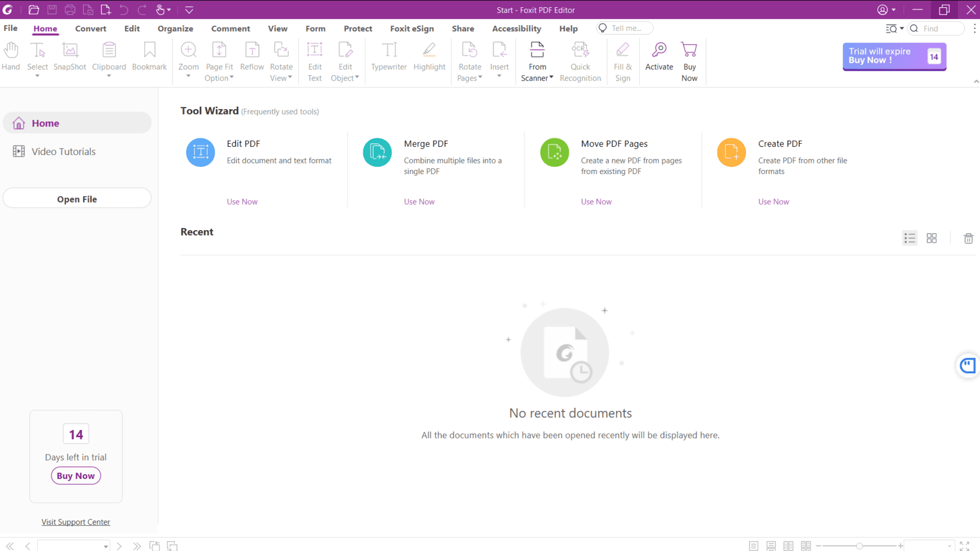Viewport: 980px width, 551px height.
Task: Click the Edit PDF blue wizard icon
Action: (201, 152)
